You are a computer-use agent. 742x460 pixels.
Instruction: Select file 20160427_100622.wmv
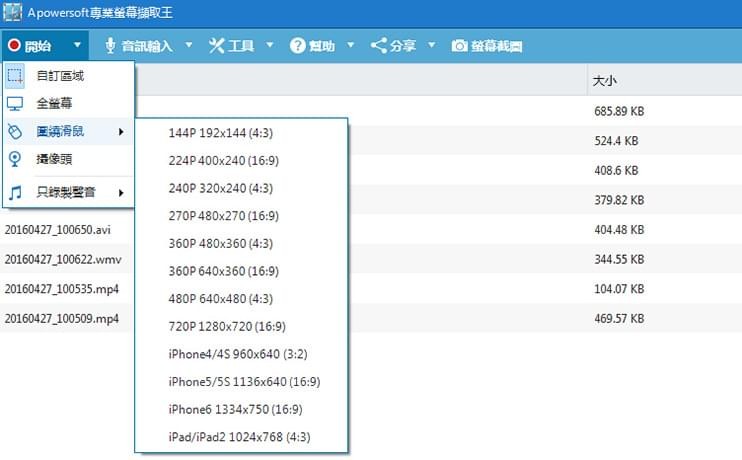[63, 259]
